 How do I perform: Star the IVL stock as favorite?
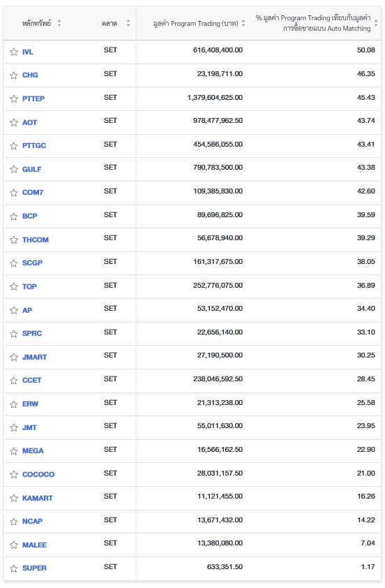click(14, 52)
